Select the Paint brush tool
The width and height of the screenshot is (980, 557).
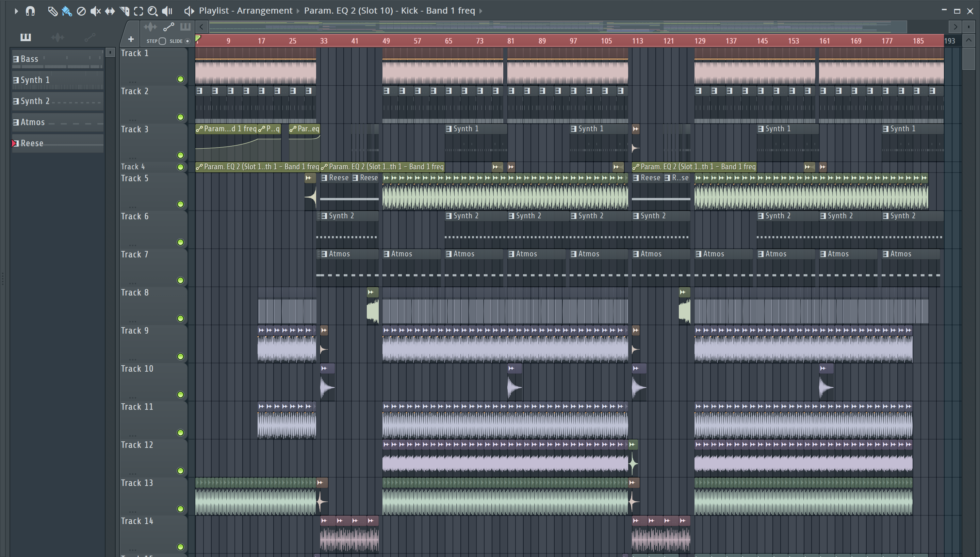coord(67,11)
